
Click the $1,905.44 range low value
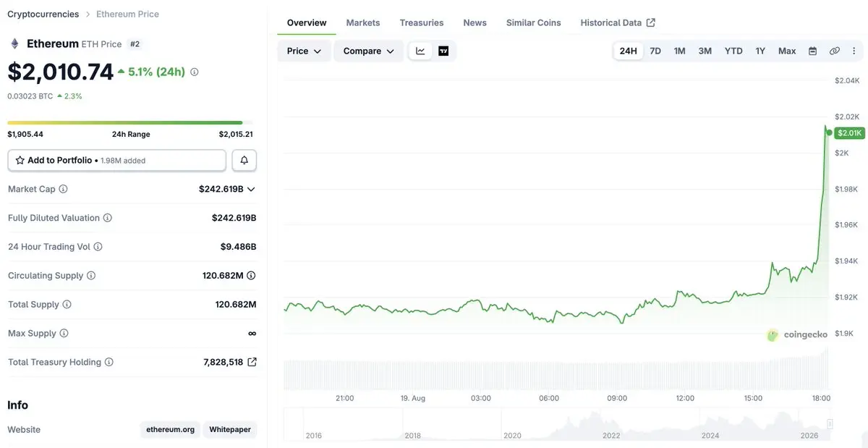(25, 134)
